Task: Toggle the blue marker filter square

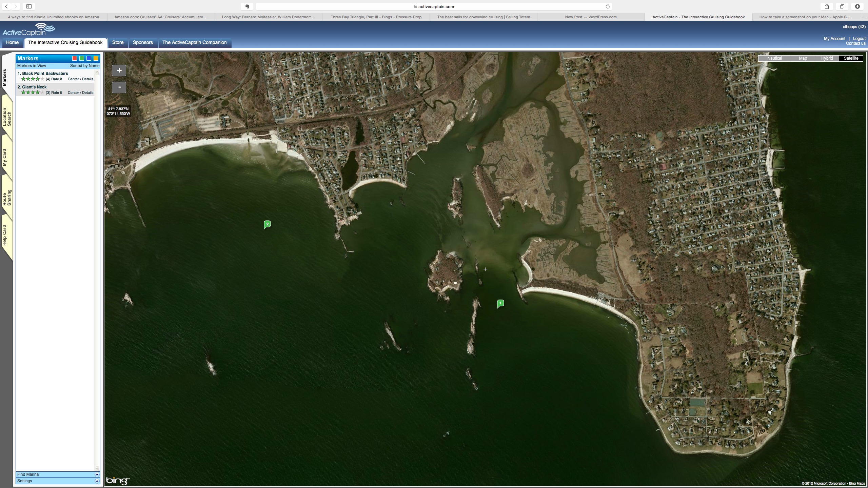Action: point(89,58)
